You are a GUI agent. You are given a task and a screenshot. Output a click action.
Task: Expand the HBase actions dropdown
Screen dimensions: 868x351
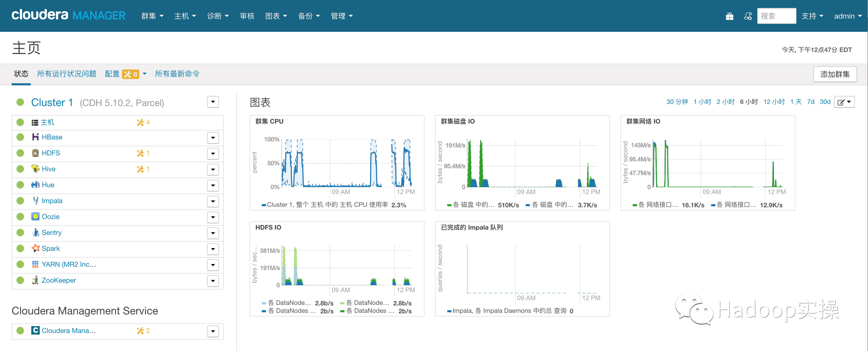pyautogui.click(x=213, y=138)
